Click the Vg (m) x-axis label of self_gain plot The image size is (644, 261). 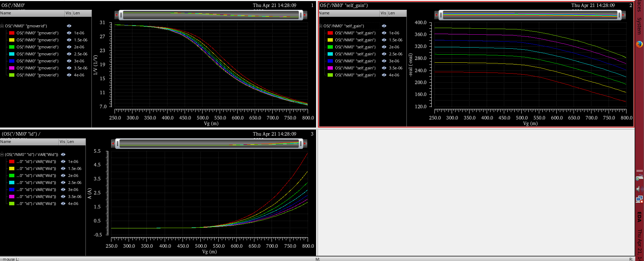pyautogui.click(x=530, y=123)
